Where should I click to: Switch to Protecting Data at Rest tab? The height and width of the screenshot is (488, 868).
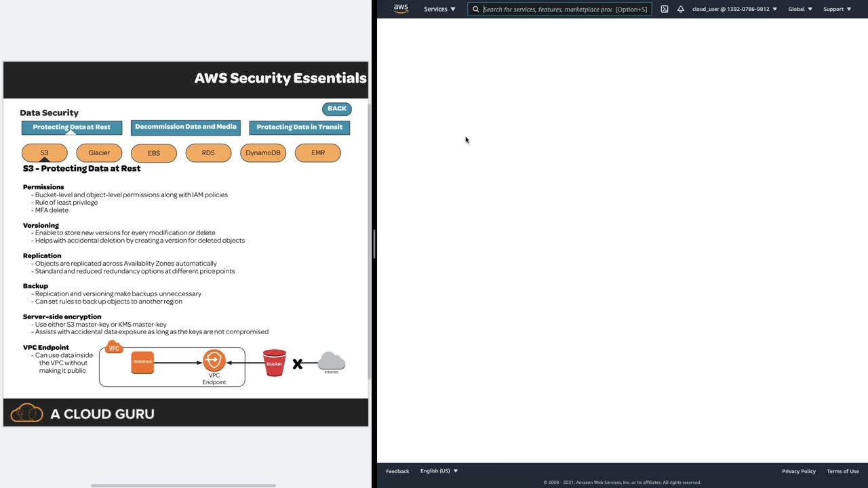(72, 127)
